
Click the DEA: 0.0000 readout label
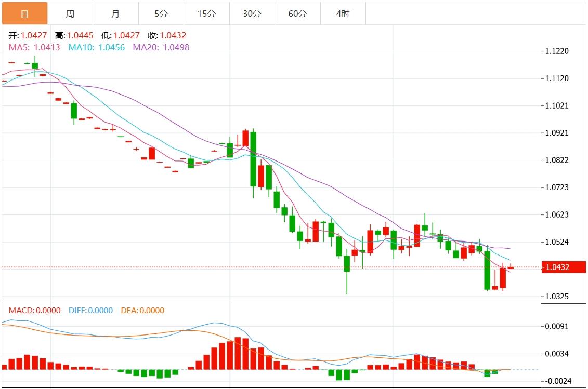click(x=142, y=311)
